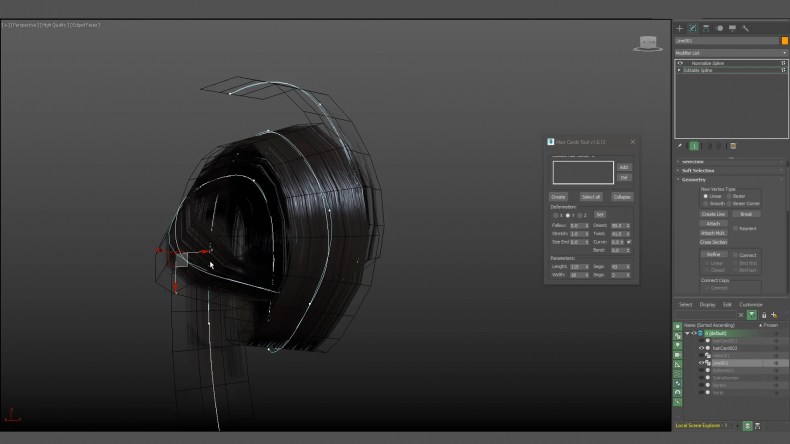The image size is (790, 444).
Task: Click the Create Line button
Action: pos(713,214)
